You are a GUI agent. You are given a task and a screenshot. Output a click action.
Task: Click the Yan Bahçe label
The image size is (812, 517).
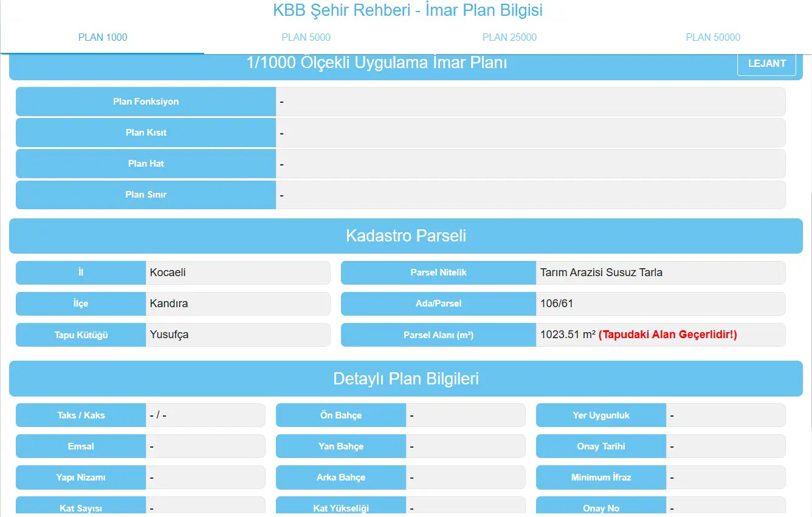tap(341, 446)
